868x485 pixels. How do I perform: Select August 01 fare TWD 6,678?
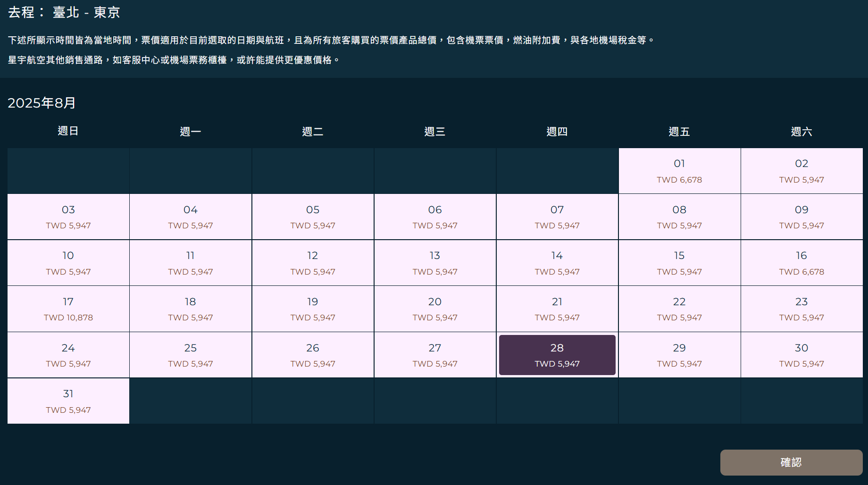click(679, 171)
